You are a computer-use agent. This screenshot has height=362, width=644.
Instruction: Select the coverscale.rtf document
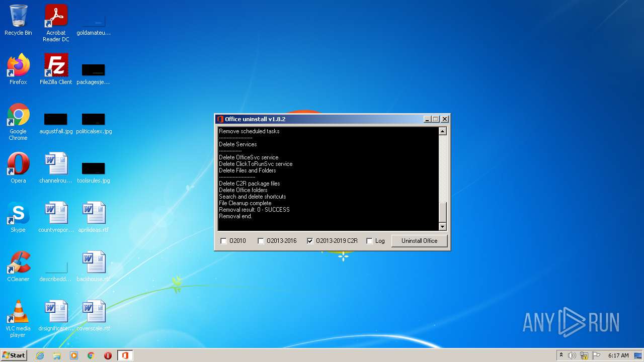(94, 316)
